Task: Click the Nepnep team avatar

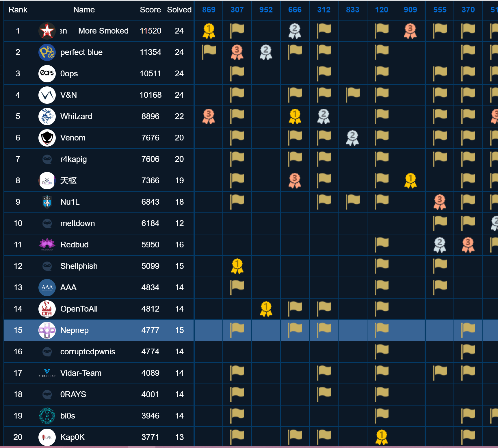Action: click(47, 330)
